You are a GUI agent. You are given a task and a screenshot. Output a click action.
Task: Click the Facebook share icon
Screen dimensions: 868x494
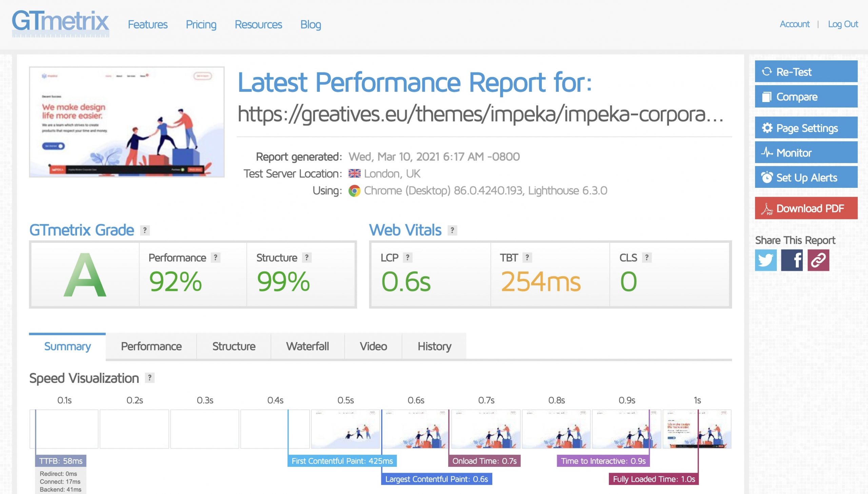(x=791, y=260)
